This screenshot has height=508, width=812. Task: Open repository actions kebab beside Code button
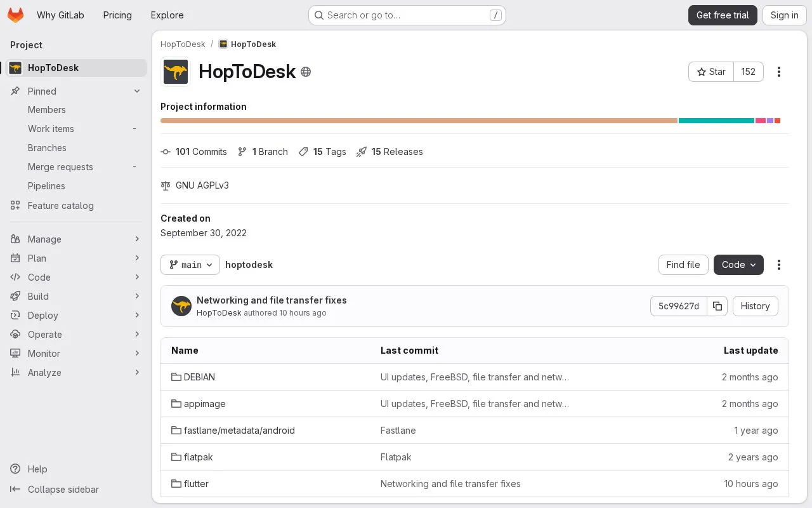(779, 265)
